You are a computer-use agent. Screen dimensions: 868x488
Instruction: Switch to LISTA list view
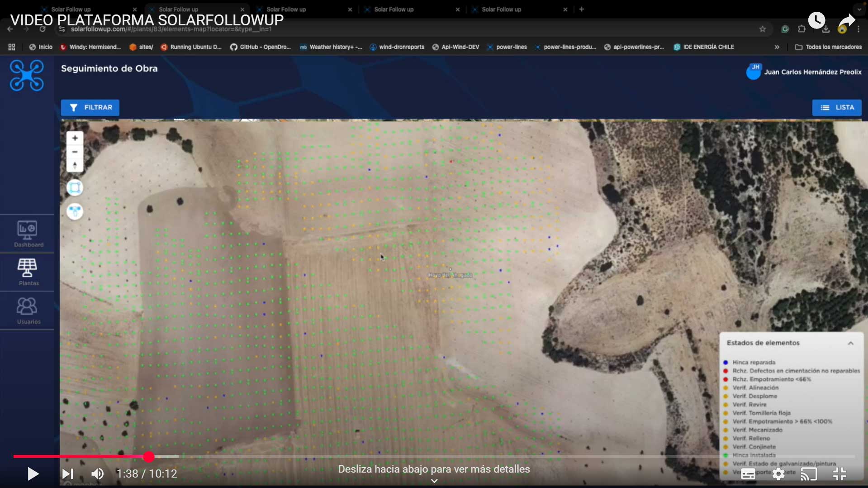click(836, 108)
